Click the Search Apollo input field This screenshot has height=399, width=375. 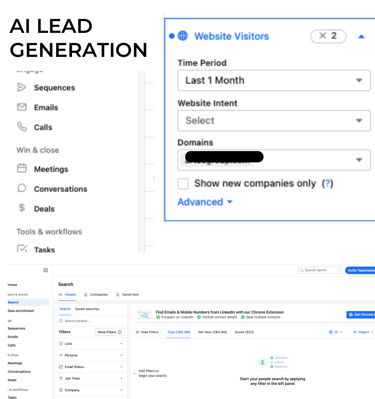tap(320, 270)
